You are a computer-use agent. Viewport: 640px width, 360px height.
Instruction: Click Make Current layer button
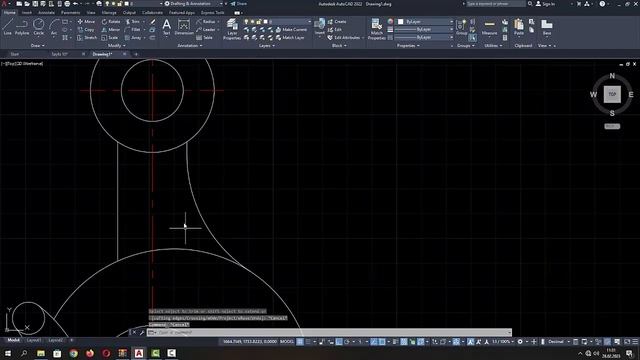click(291, 29)
